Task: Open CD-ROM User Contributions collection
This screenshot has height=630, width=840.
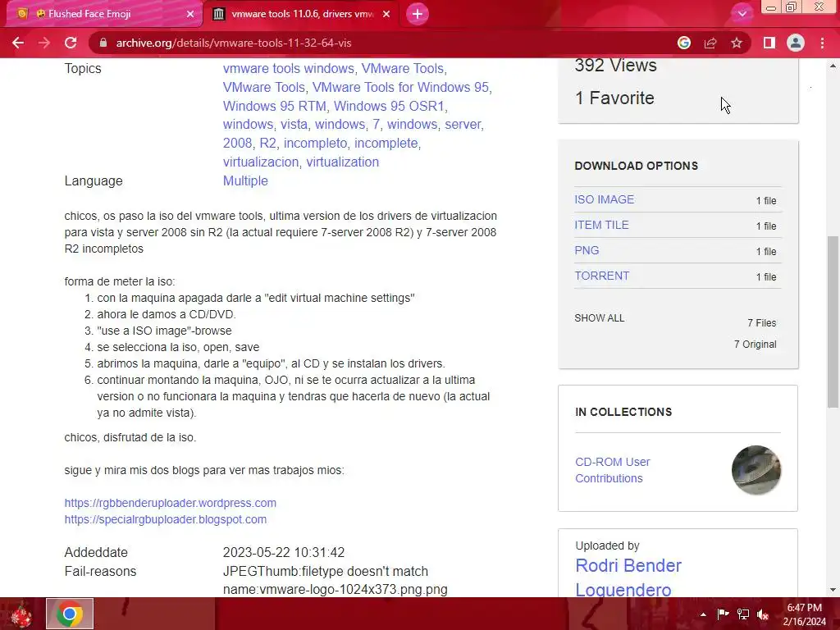Action: (x=612, y=470)
